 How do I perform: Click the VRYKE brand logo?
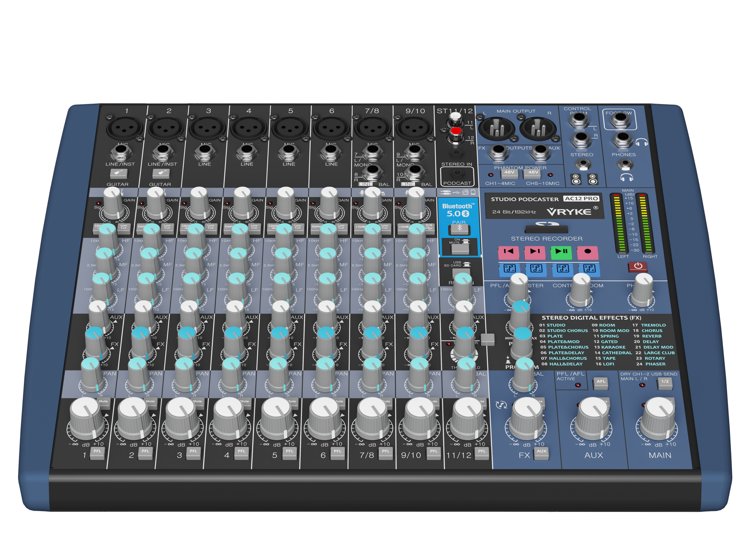(x=569, y=212)
